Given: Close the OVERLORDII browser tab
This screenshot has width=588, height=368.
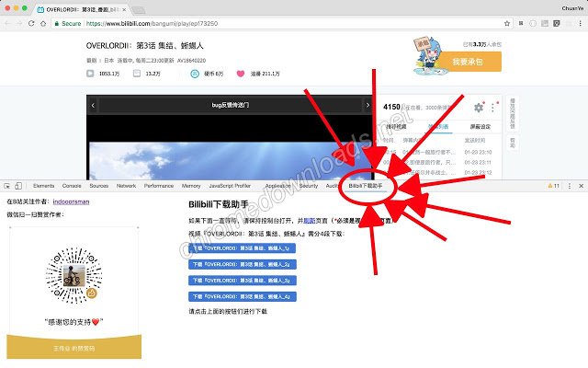Looking at the screenshot, I should [x=124, y=9].
